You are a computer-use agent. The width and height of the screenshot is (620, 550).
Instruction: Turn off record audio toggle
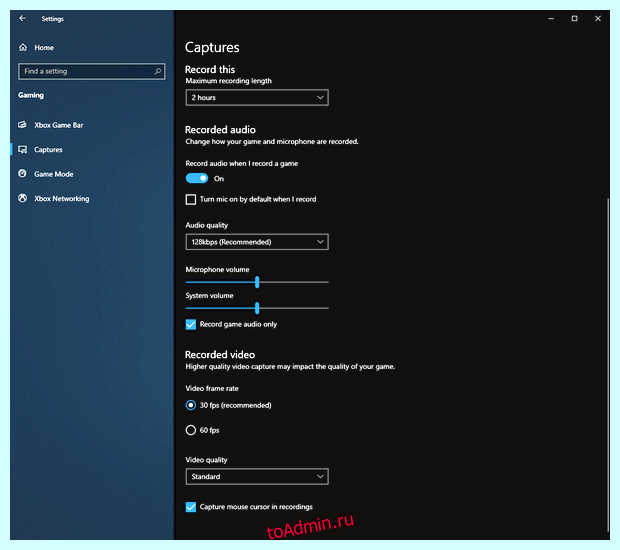tap(197, 178)
